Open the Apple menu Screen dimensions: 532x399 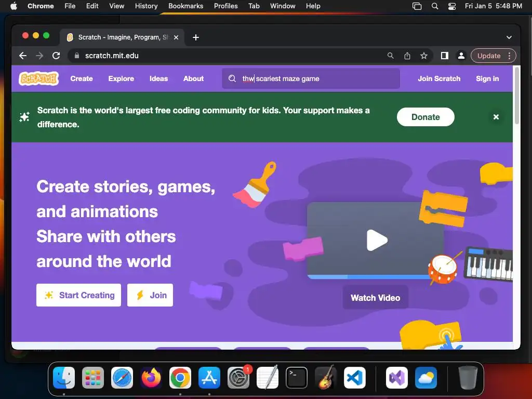14,6
